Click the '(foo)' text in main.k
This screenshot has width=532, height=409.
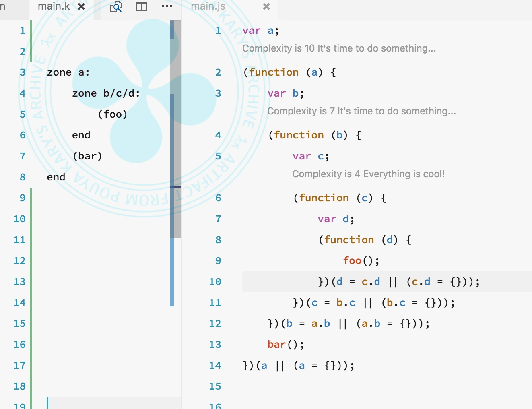(x=112, y=114)
